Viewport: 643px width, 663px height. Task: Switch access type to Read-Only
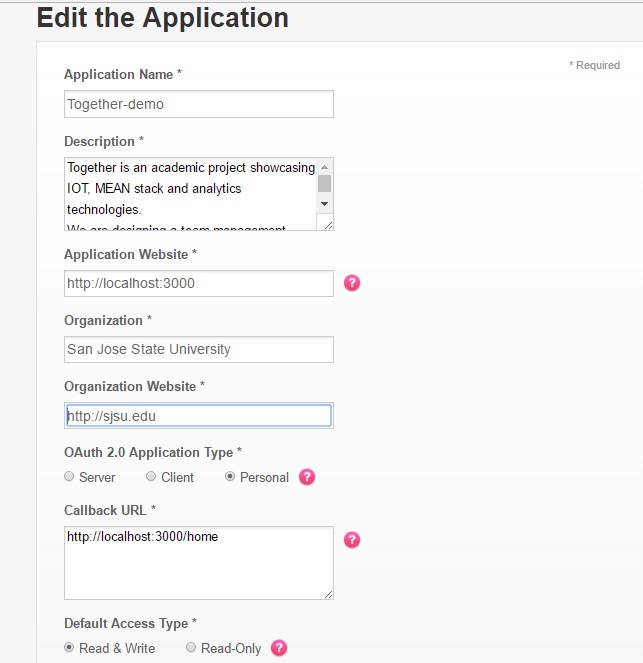tap(191, 648)
